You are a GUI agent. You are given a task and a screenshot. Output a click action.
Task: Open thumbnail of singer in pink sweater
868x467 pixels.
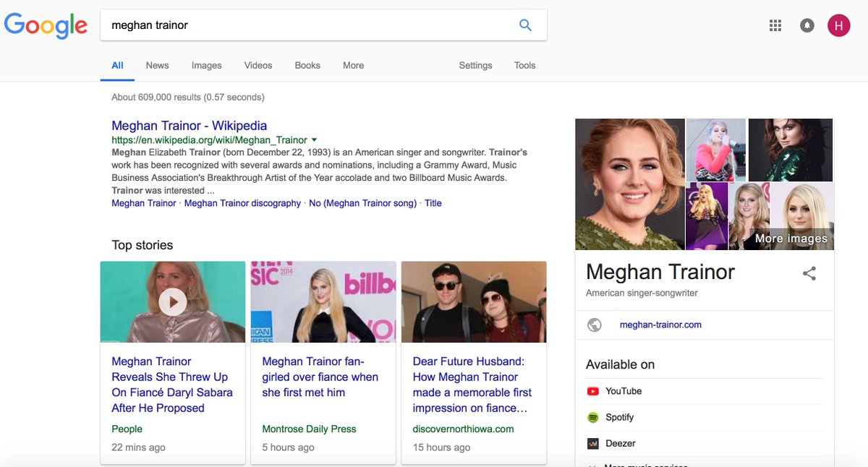[x=716, y=150]
